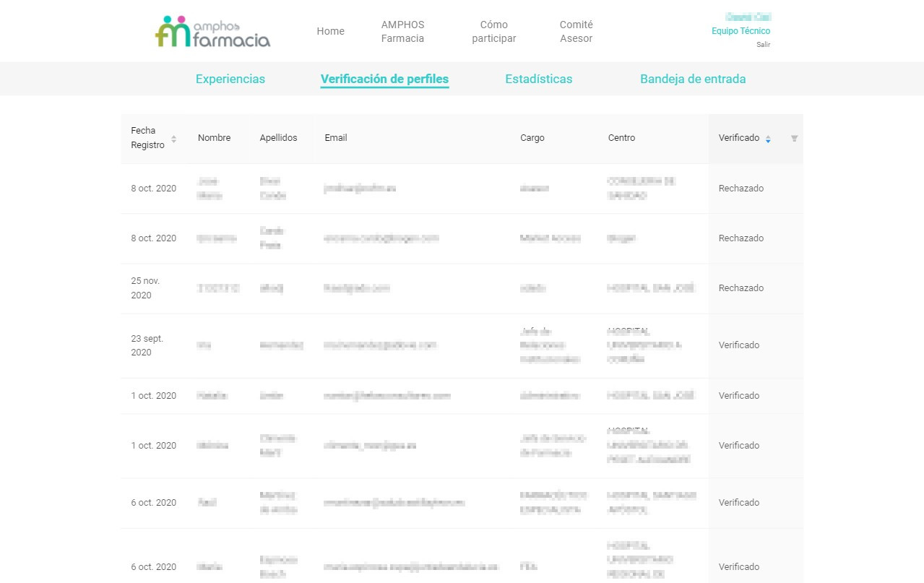Click the Salir logout link
Screen dimensions: 924x583
[763, 45]
